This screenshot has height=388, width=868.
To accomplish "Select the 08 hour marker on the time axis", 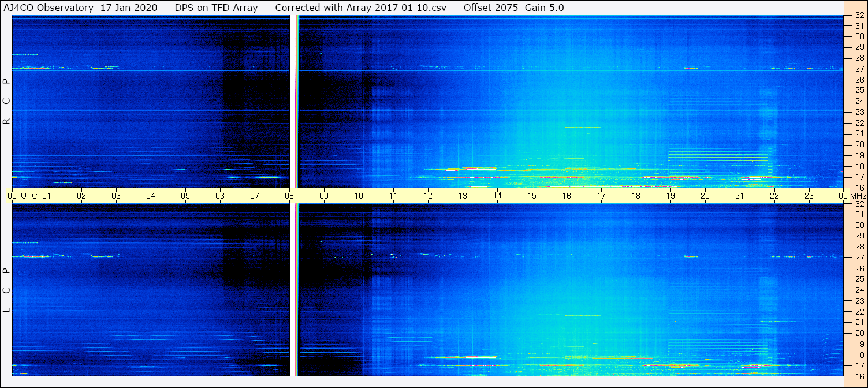I will tap(289, 196).
